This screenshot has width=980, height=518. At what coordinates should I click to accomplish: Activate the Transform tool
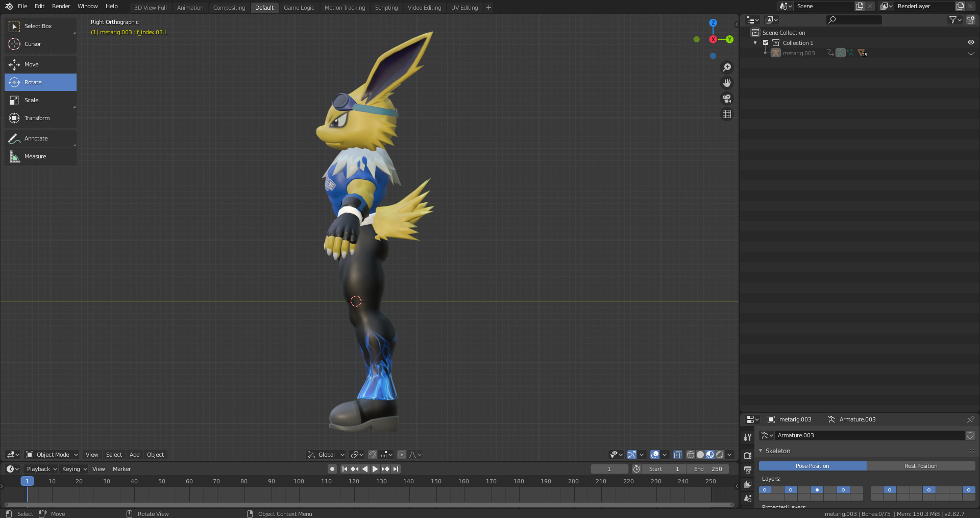pos(40,118)
